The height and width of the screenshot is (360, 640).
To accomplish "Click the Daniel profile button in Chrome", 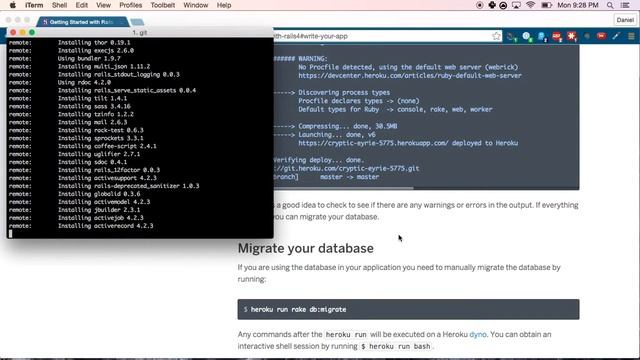I will point(625,20).
